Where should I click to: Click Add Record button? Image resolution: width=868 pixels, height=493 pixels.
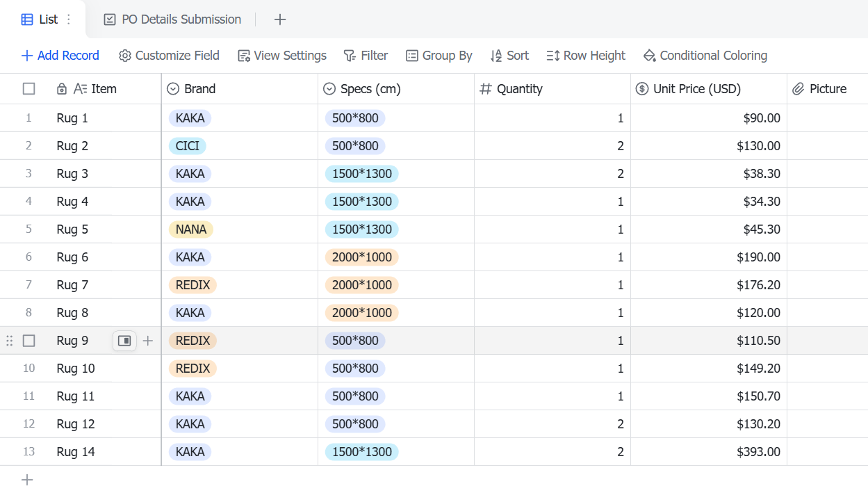point(60,56)
